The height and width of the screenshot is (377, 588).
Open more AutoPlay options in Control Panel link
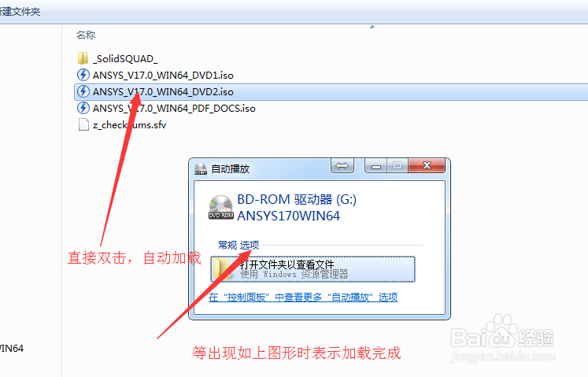pyautogui.click(x=303, y=298)
